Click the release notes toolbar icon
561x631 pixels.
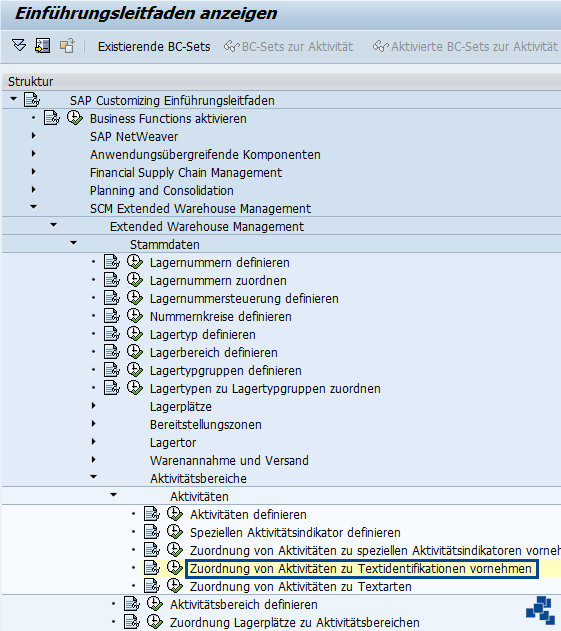pyautogui.click(x=43, y=45)
